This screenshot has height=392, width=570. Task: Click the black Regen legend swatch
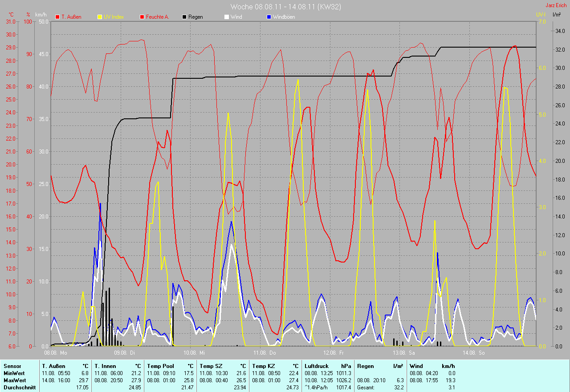[184, 17]
